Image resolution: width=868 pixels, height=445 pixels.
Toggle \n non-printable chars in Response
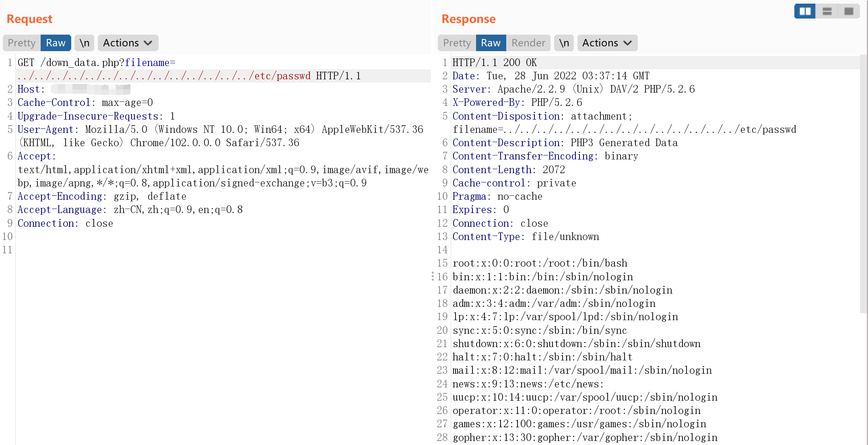tap(564, 43)
